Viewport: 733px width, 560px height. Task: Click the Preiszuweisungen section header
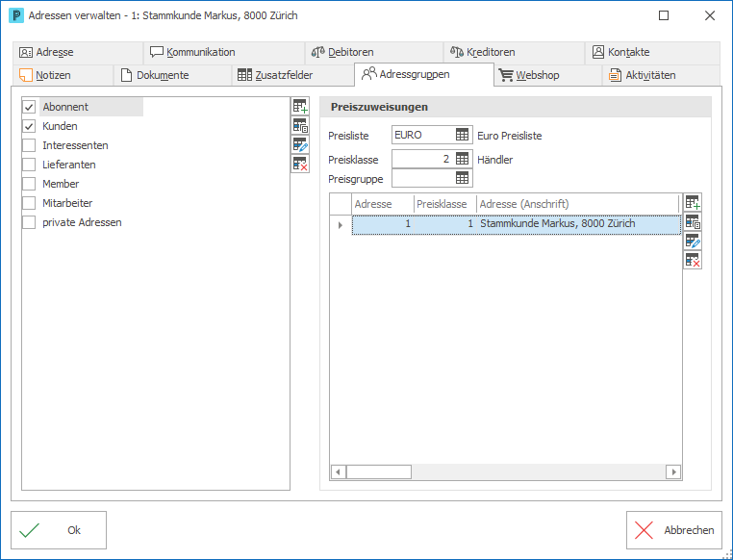tap(516, 107)
